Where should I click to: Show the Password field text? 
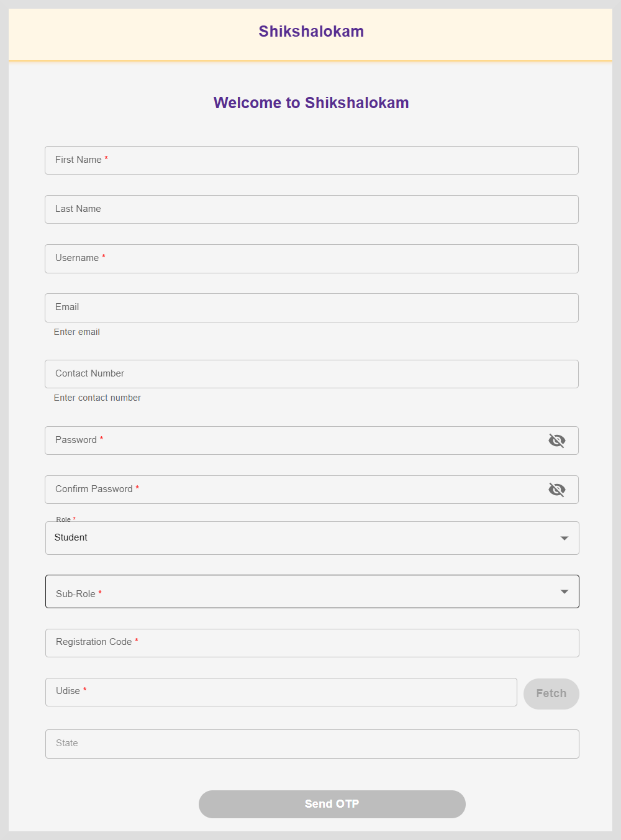point(556,441)
